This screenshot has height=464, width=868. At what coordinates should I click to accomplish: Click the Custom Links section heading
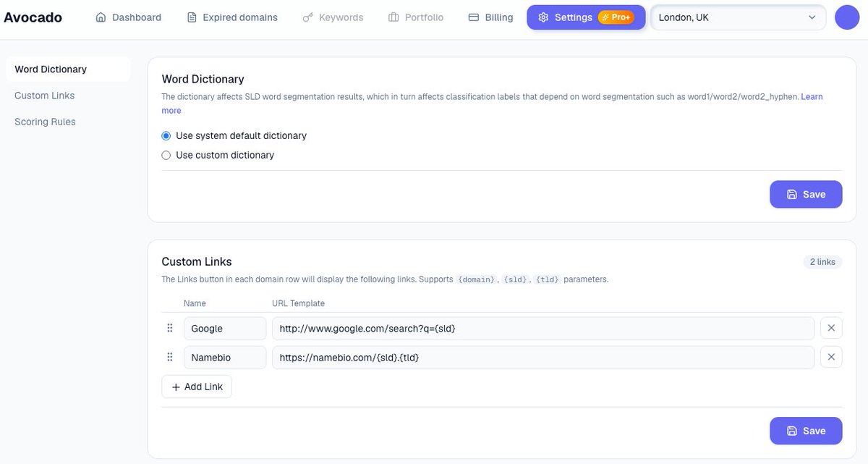197,261
